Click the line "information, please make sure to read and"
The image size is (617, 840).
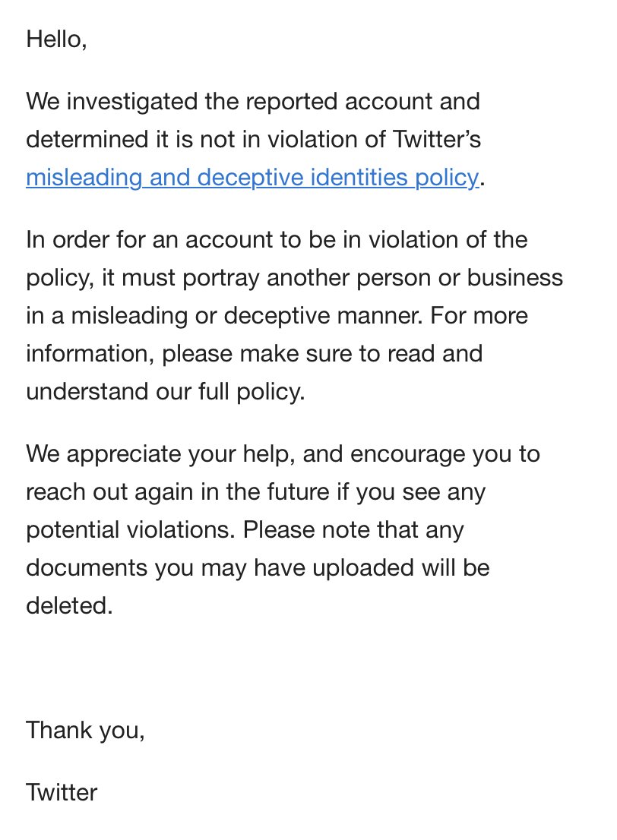[x=254, y=353]
